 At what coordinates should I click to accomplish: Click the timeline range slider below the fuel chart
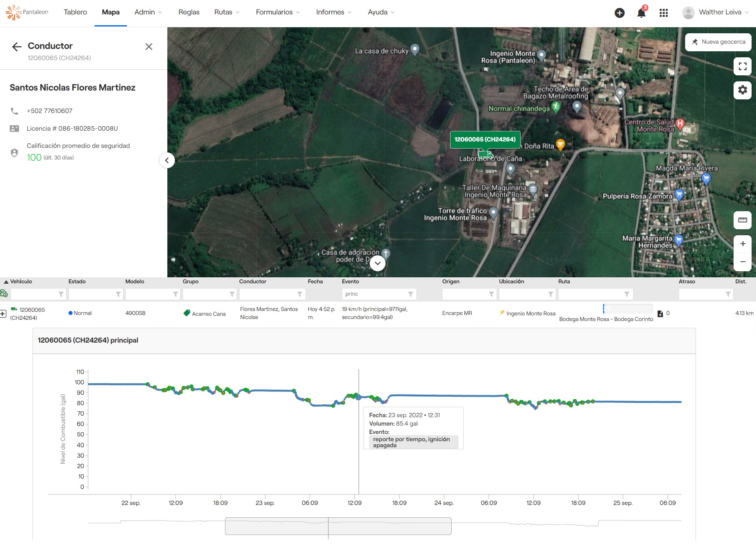pyautogui.click(x=338, y=526)
